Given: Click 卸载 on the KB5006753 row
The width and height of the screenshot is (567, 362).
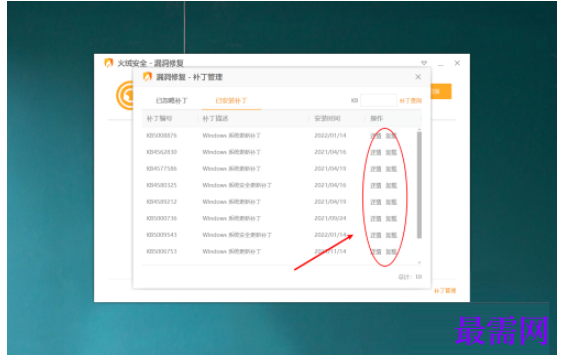Looking at the screenshot, I should [x=391, y=252].
